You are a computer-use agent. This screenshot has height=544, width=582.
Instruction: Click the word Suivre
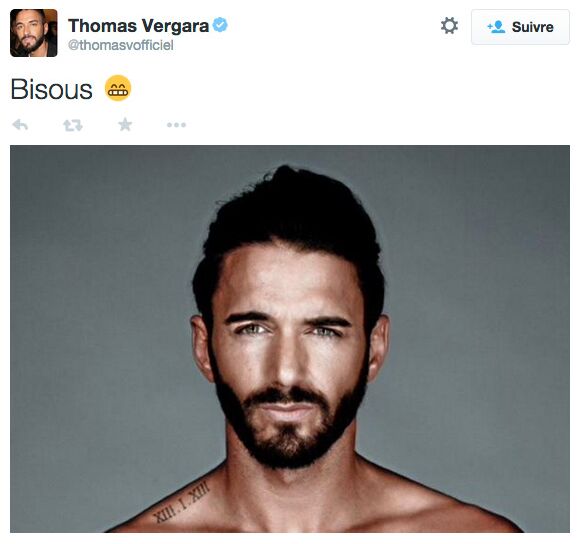[x=533, y=27]
